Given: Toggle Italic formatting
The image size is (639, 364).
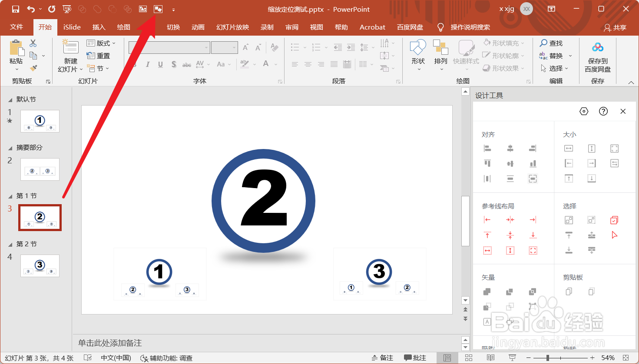Looking at the screenshot, I should click(148, 64).
